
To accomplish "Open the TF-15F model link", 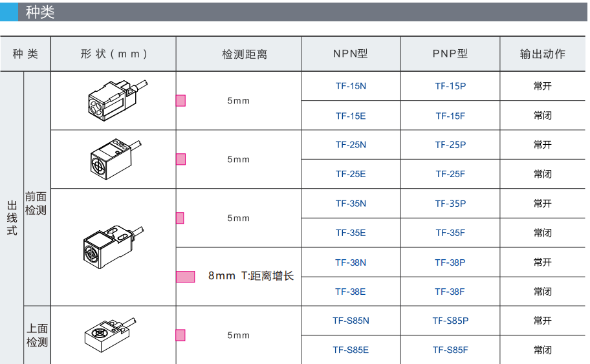I will (x=450, y=116).
